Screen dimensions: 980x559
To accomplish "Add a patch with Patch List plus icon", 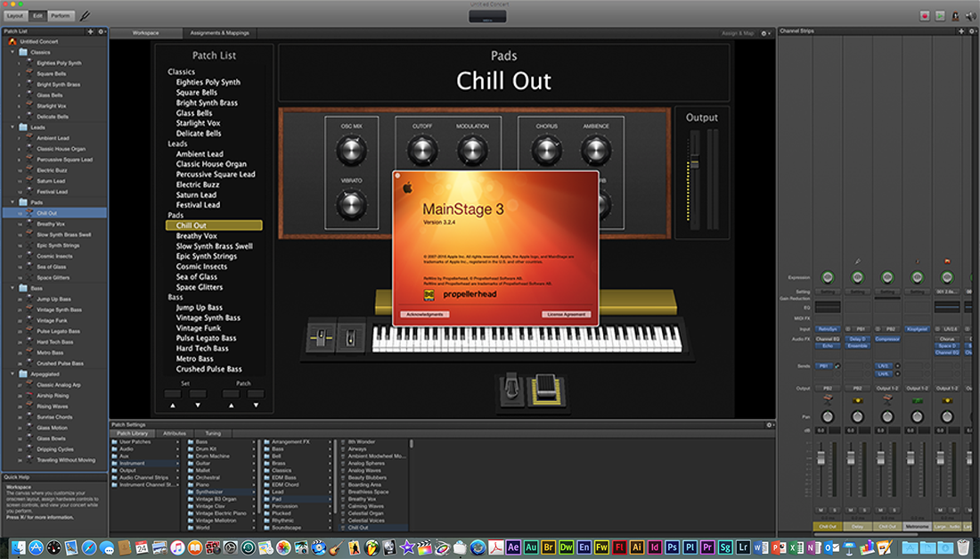I will click(x=90, y=31).
